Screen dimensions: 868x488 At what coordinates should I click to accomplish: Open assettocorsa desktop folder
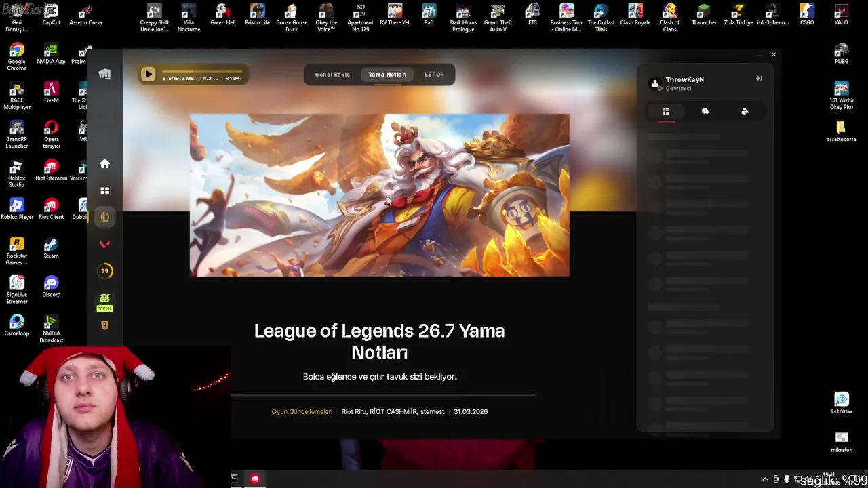(x=842, y=131)
